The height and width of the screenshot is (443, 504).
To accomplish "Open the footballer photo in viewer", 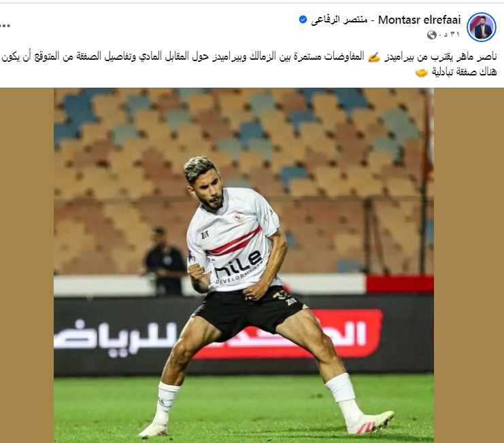I will click(x=243, y=265).
